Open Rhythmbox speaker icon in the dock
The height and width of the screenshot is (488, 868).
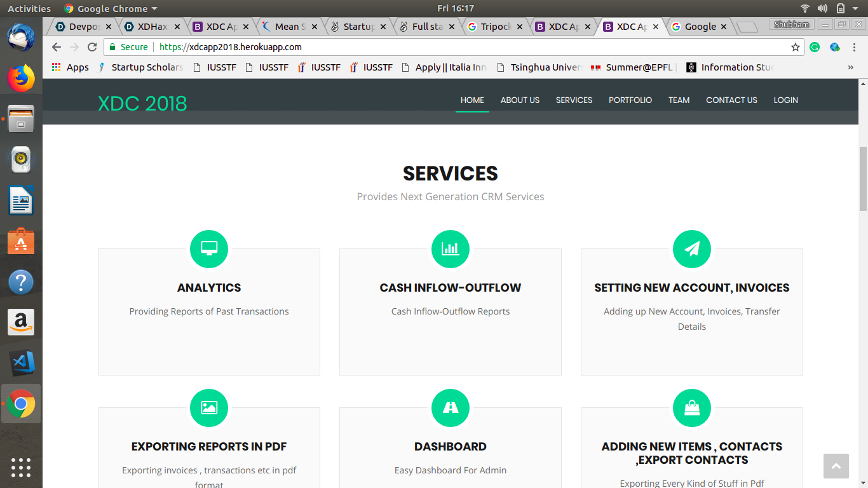(21, 159)
